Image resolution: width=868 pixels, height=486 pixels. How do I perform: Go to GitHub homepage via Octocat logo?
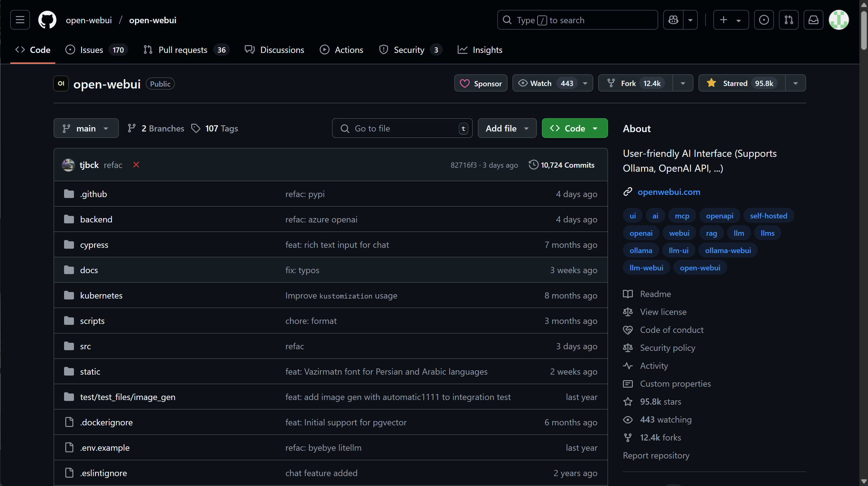point(47,20)
